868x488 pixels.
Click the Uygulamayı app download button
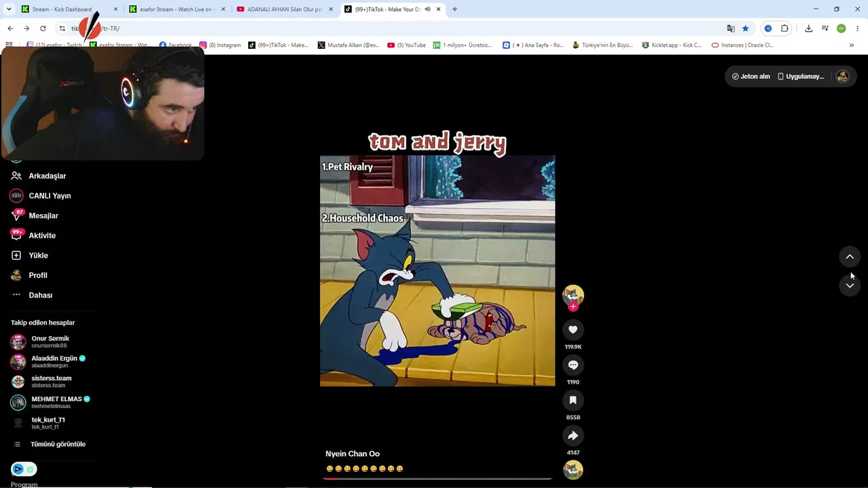801,77
